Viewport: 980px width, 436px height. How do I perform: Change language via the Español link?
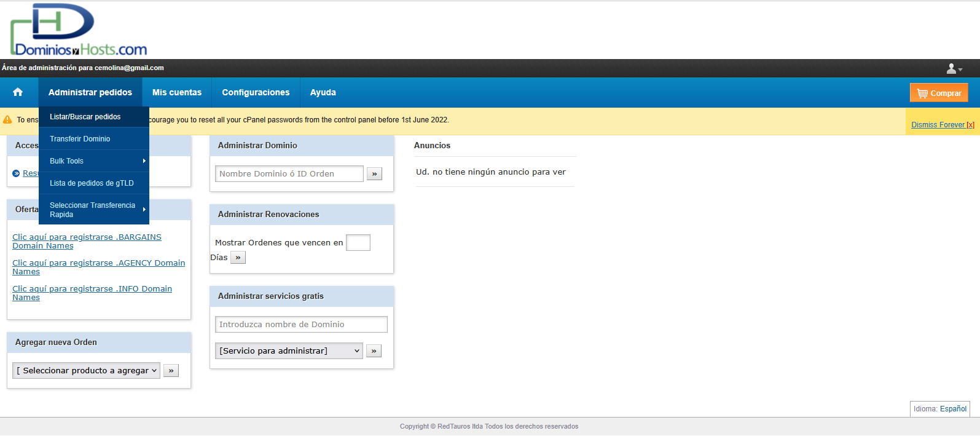(953, 409)
